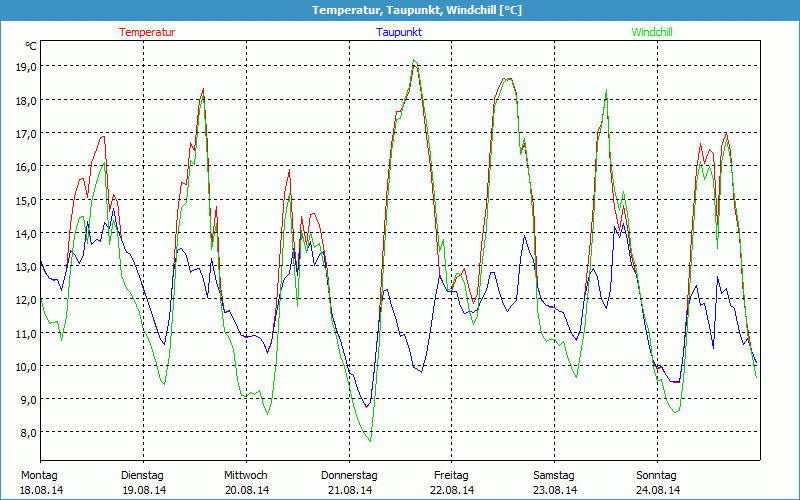Image resolution: width=800 pixels, height=500 pixels.
Task: Click the '13,0' y-axis value
Action: point(27,266)
